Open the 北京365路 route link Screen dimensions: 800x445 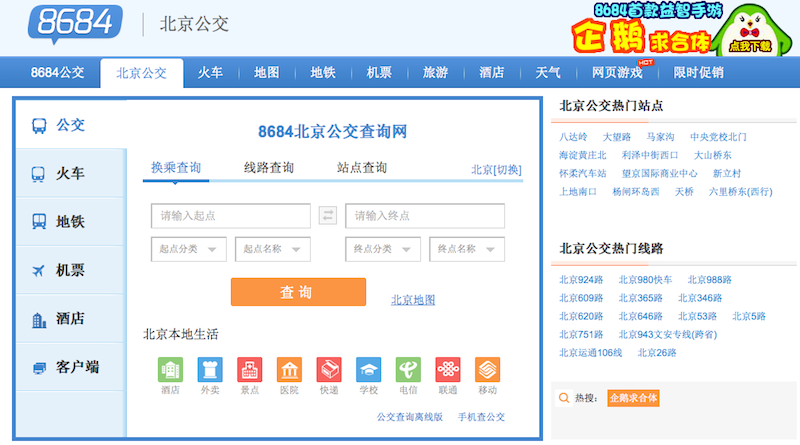point(641,298)
